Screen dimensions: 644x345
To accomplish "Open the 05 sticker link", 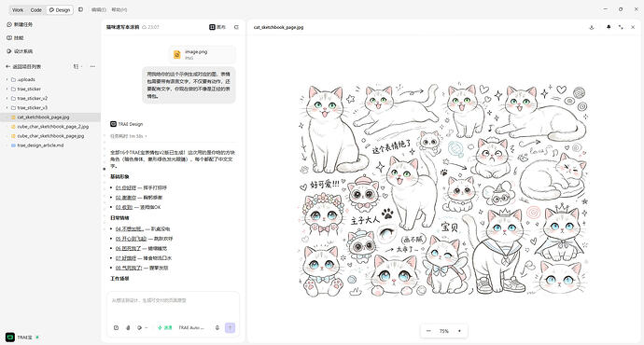I will tap(131, 239).
